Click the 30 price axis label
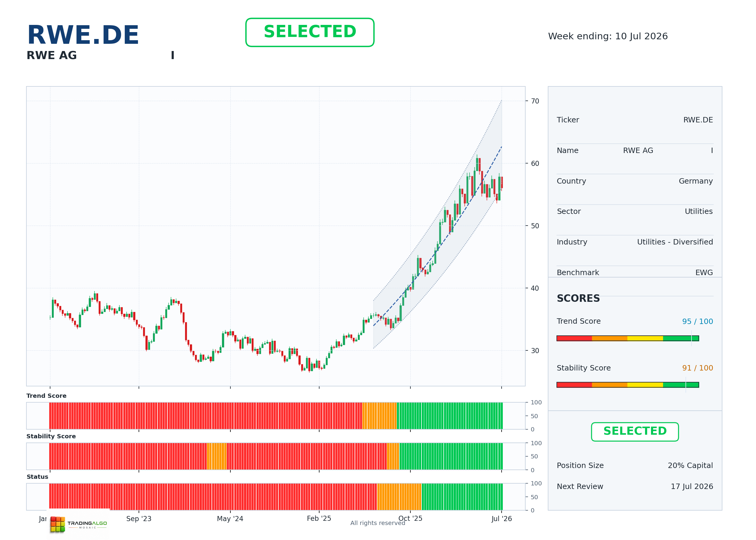The height and width of the screenshot is (540, 756). (535, 351)
